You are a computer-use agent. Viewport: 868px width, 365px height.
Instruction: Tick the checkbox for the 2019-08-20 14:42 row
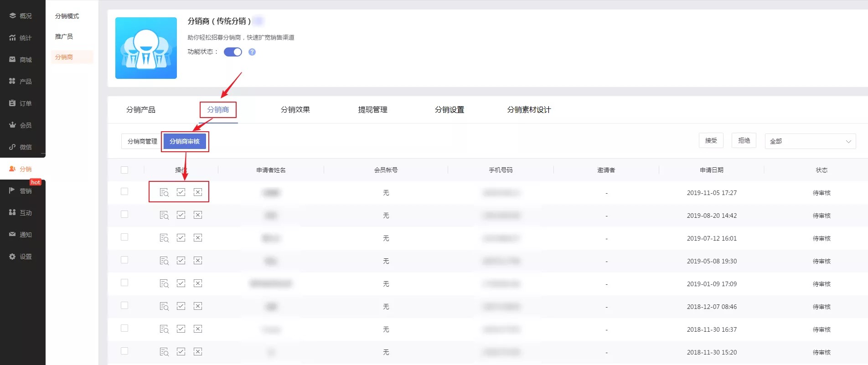[124, 214]
